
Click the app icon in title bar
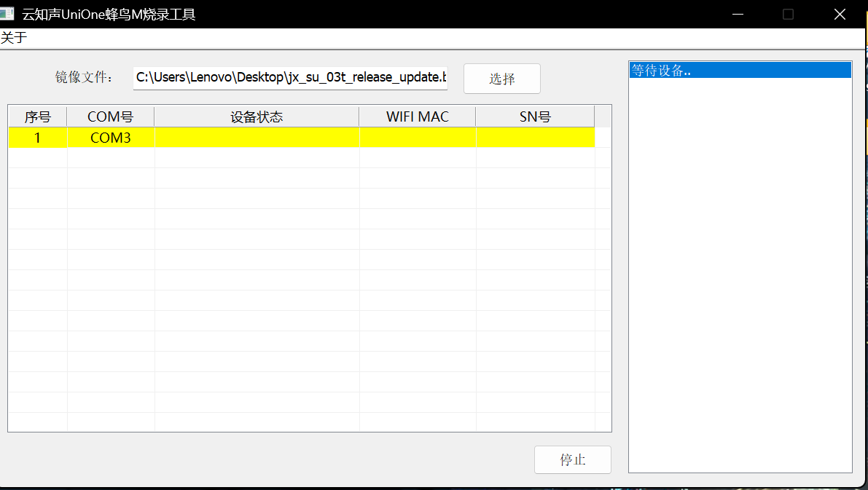(7, 14)
